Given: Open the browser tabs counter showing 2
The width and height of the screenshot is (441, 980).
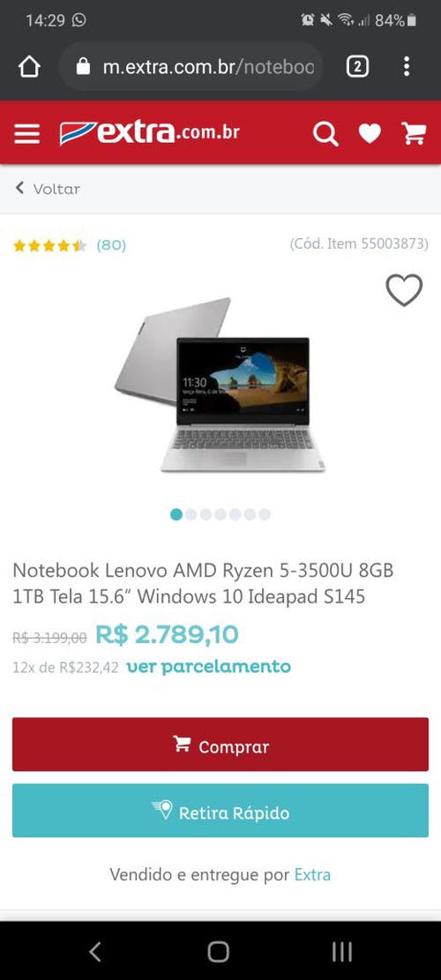Looking at the screenshot, I should (357, 66).
